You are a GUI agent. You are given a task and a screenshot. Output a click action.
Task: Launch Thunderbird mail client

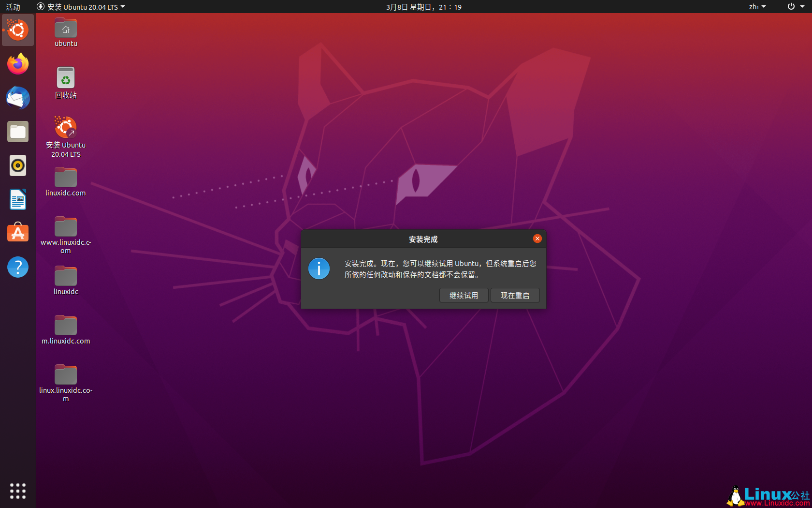coord(17,98)
